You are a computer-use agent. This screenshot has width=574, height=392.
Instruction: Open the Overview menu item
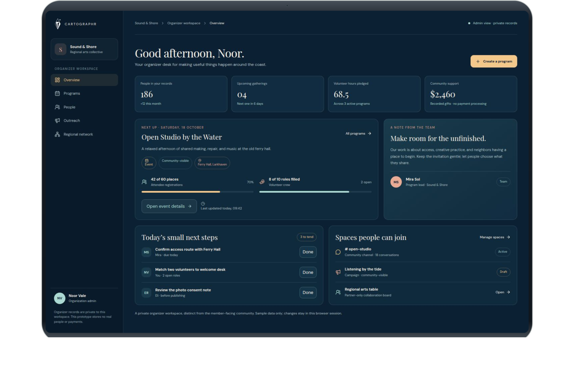[x=84, y=80]
